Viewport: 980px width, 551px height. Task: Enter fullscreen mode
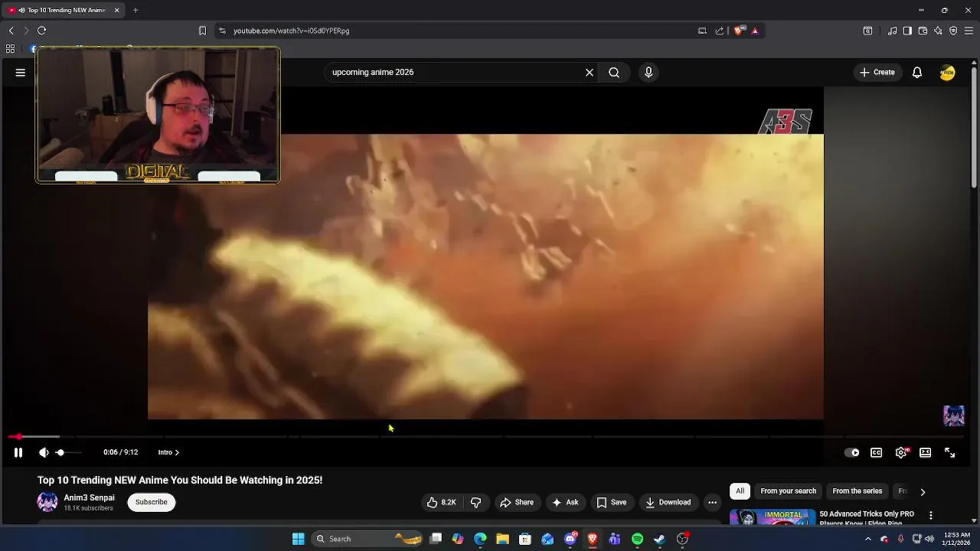[x=950, y=452]
